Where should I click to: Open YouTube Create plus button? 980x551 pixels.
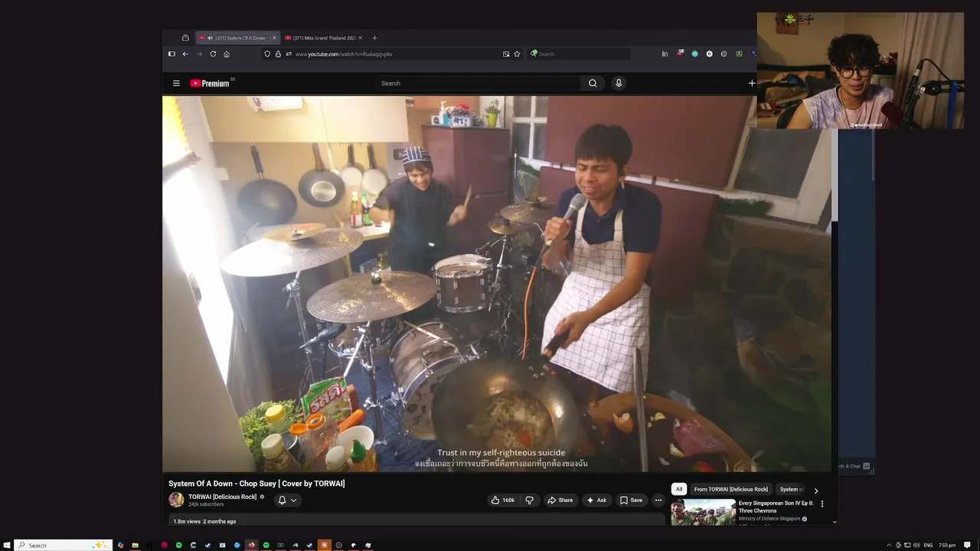[x=752, y=83]
